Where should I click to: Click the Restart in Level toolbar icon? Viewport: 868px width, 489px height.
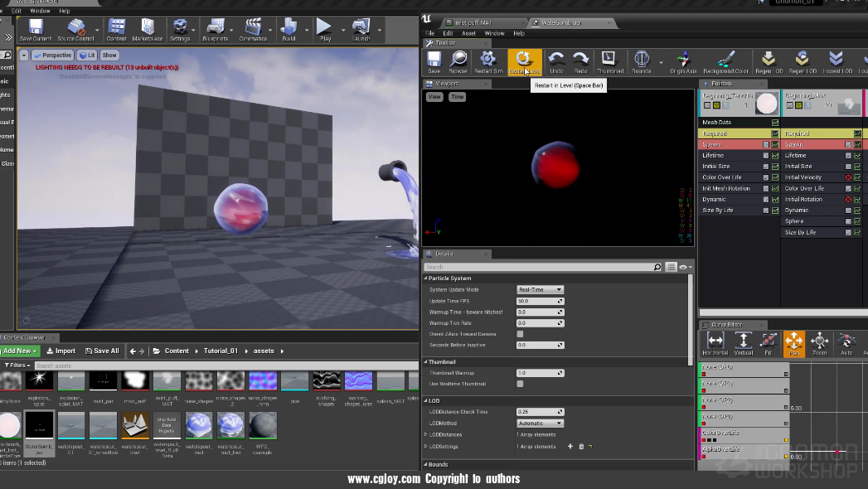[x=523, y=61]
